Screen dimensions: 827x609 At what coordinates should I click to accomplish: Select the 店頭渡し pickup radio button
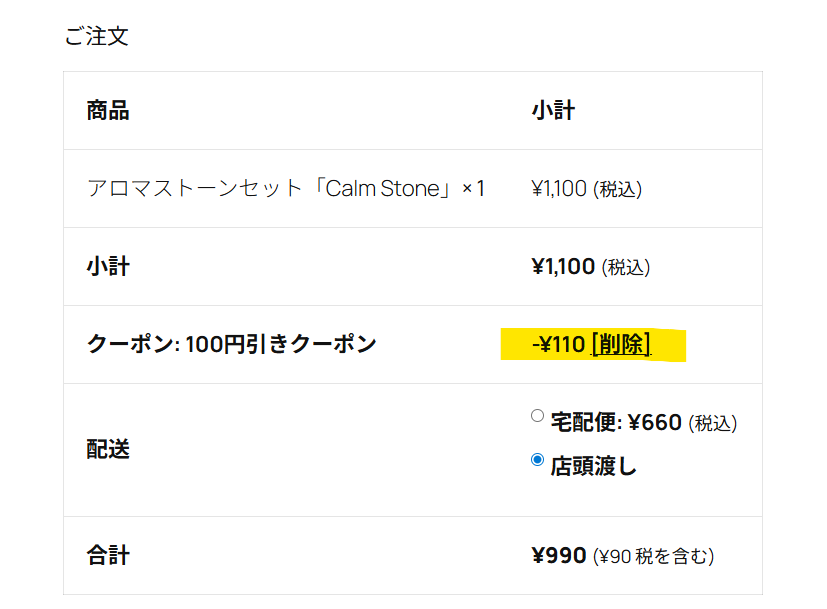537,460
